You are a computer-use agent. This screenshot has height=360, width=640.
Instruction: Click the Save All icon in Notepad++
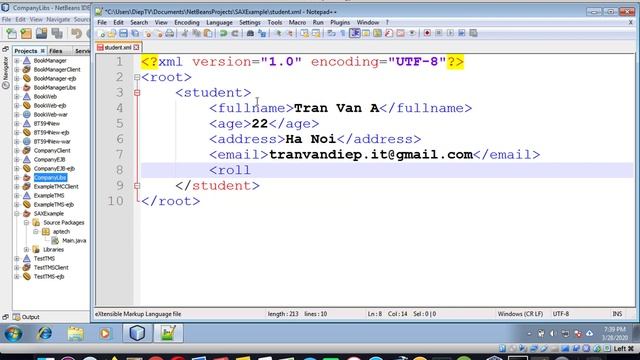click(135, 33)
